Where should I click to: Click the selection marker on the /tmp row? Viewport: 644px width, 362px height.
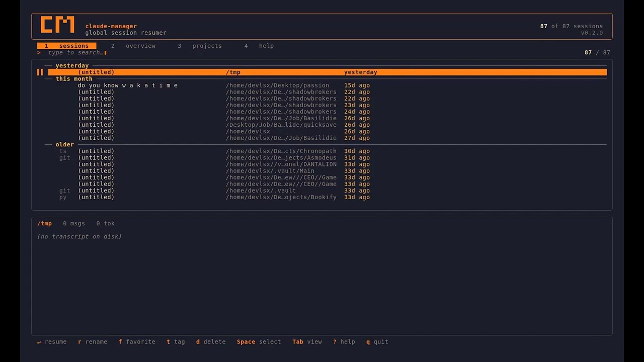tap(40, 72)
